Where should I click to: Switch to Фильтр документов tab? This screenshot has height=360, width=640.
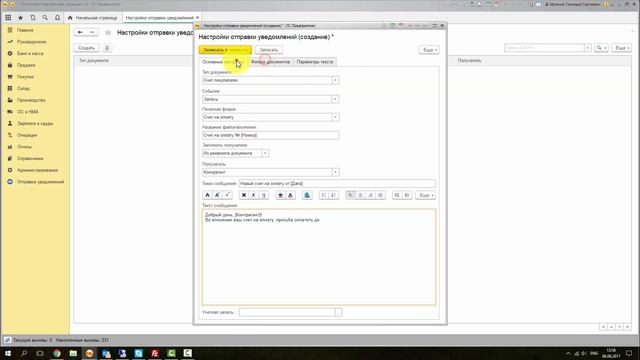point(270,62)
